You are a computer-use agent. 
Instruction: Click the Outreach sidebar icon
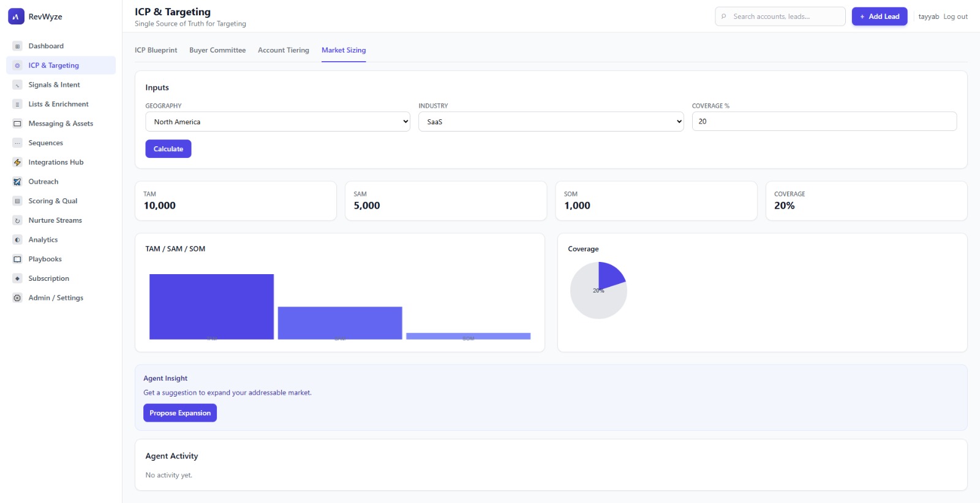(17, 182)
